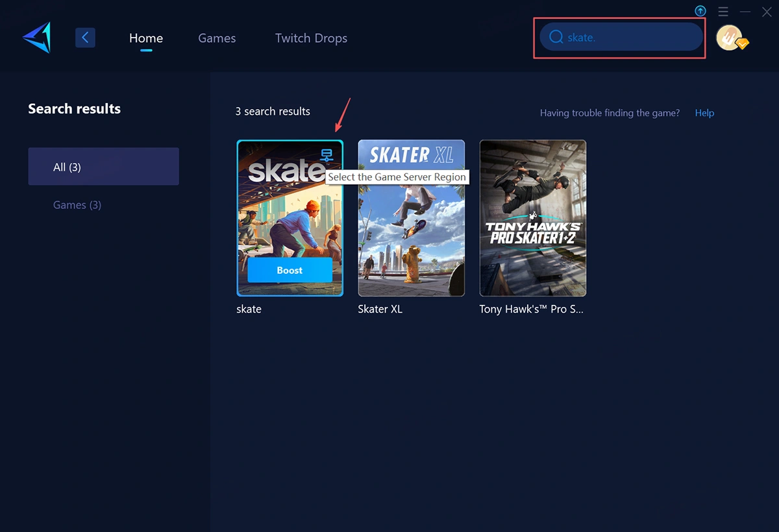The image size is (779, 532).
Task: Close the application window
Action: click(767, 12)
